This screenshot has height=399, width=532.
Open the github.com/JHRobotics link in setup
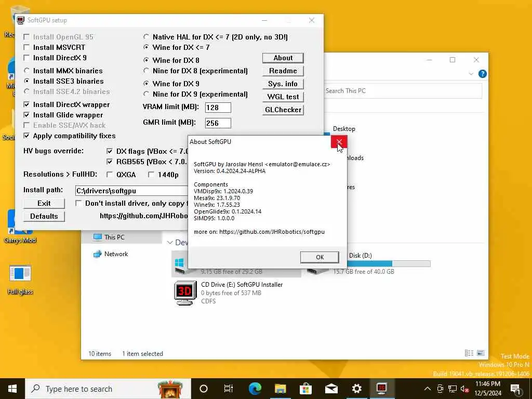click(x=143, y=216)
